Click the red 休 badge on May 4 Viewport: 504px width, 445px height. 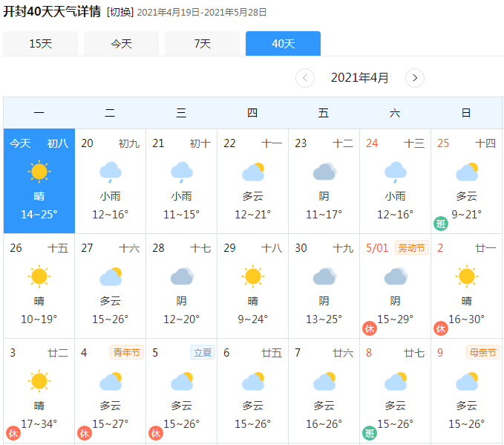point(85,433)
